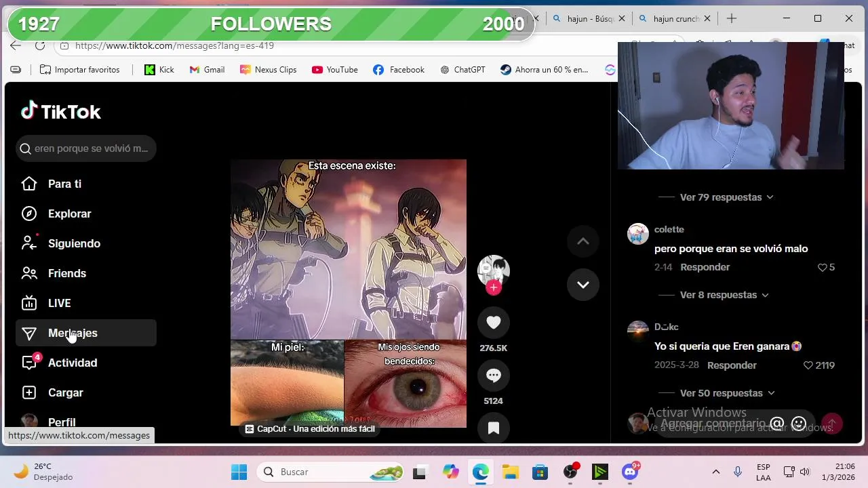Open comments via speech bubble icon

(494, 375)
